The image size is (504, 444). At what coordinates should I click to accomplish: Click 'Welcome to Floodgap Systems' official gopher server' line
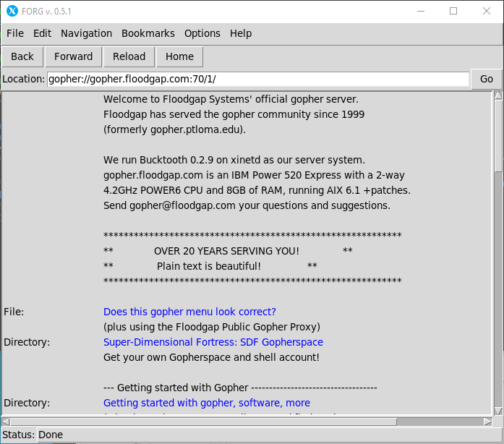click(x=231, y=99)
